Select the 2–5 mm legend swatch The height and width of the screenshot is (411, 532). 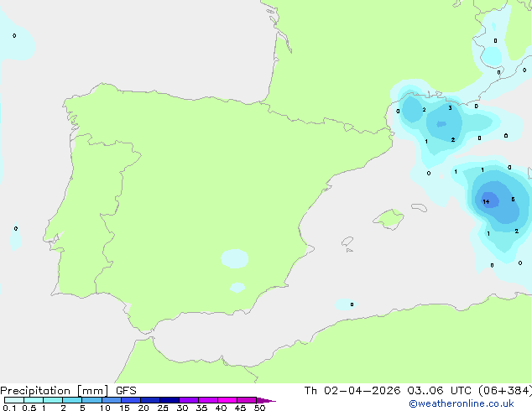pos(72,400)
